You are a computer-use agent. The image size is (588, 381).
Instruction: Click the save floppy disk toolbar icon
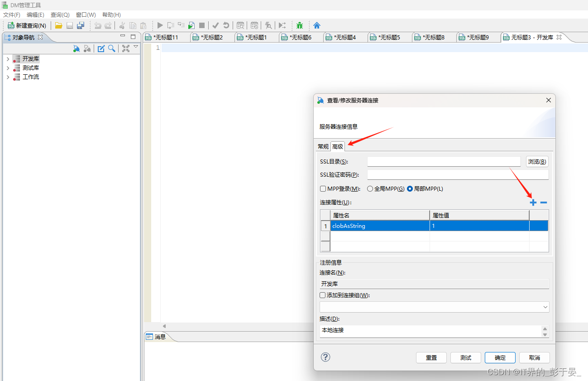point(70,26)
